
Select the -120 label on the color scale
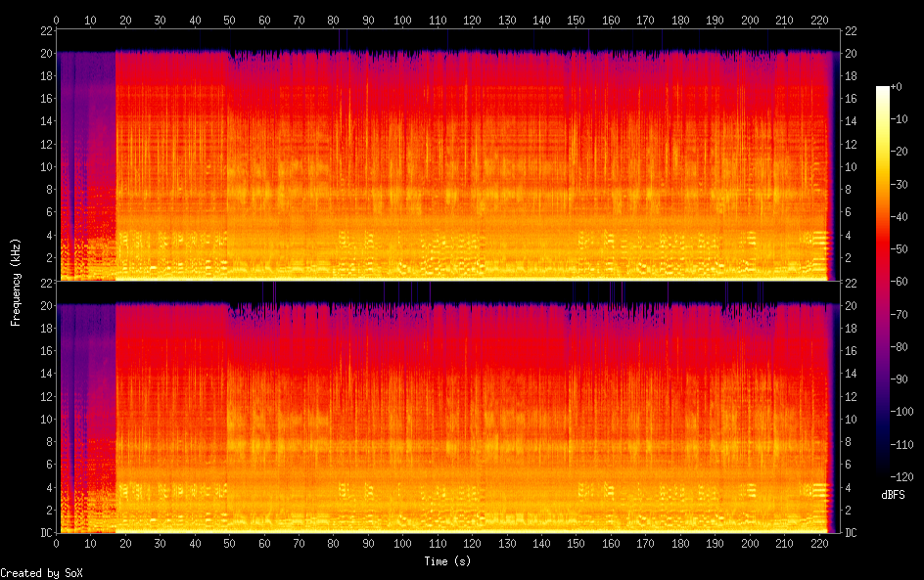900,476
